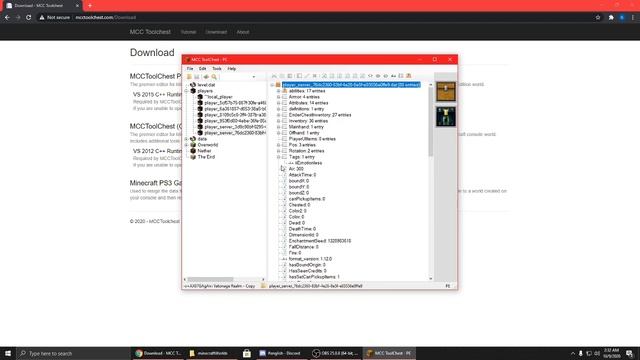Image resolution: width=640 pixels, height=360 pixels.
Task: Select the 'format_version: 1.12.0' entry
Action: tap(310, 259)
